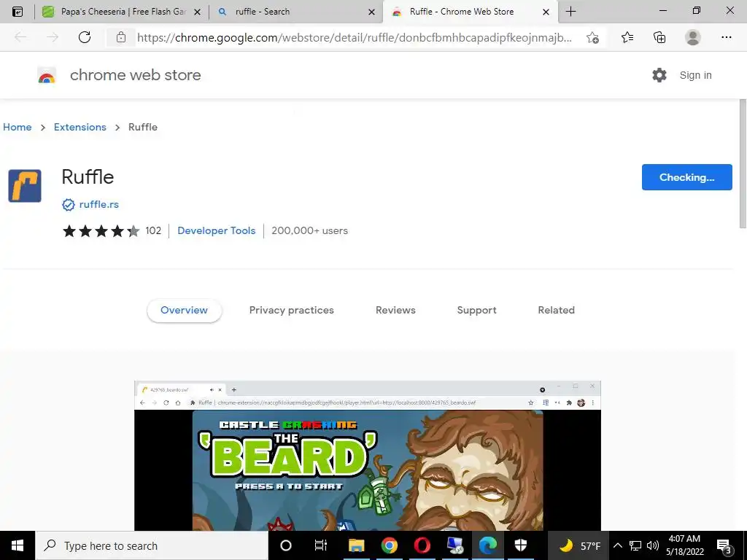Open the Collections icon

pyautogui.click(x=659, y=37)
